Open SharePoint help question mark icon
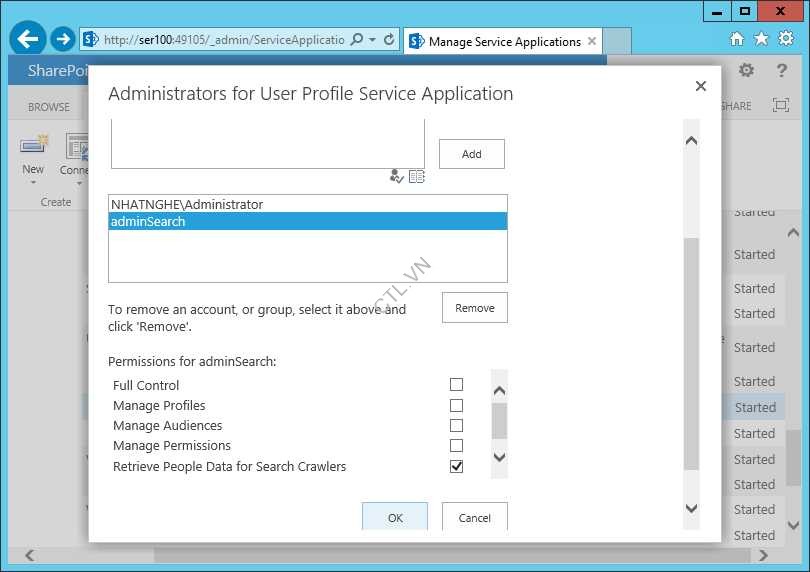This screenshot has height=572, width=810. tap(782, 70)
